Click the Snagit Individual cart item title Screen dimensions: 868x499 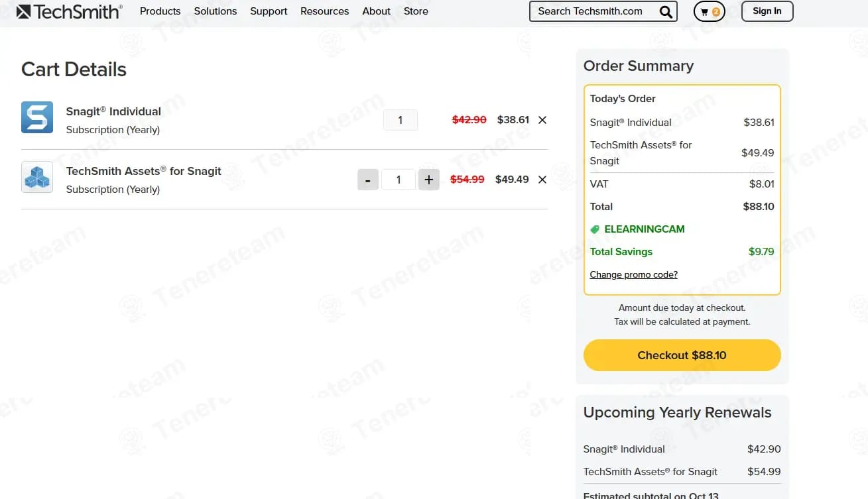(x=113, y=111)
